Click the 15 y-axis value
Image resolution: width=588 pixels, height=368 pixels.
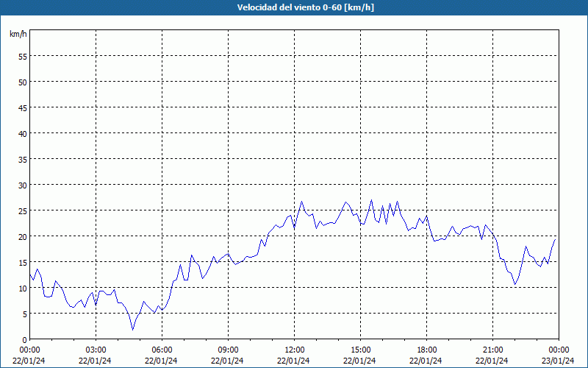(x=23, y=262)
